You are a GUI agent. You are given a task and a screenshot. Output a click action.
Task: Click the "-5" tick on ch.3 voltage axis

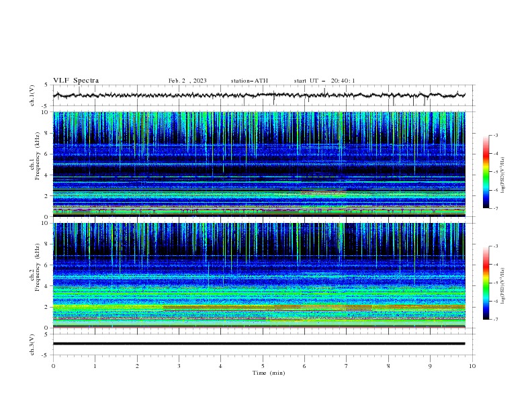(x=46, y=355)
